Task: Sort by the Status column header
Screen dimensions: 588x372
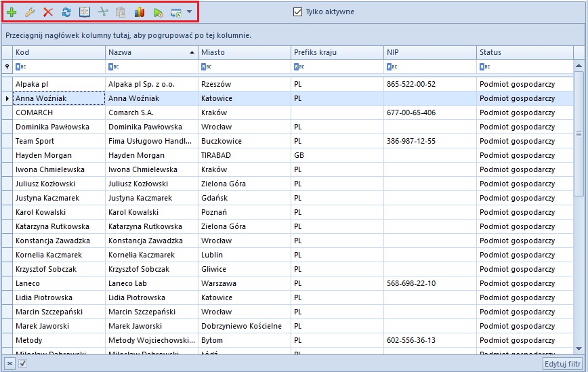Action: 524,52
